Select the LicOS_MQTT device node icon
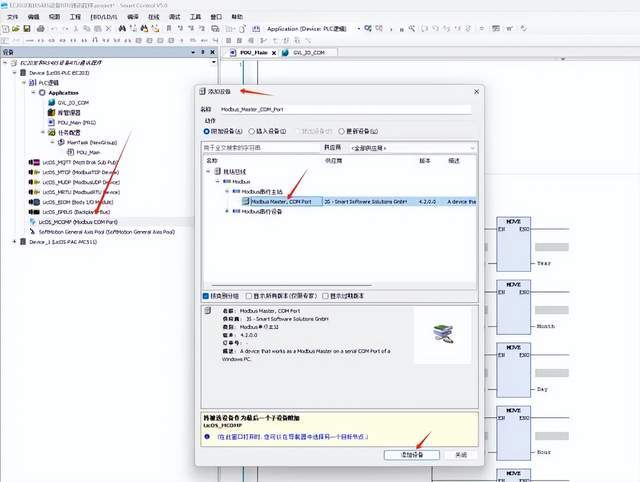Viewport: 640px width, 482px height. 36,161
